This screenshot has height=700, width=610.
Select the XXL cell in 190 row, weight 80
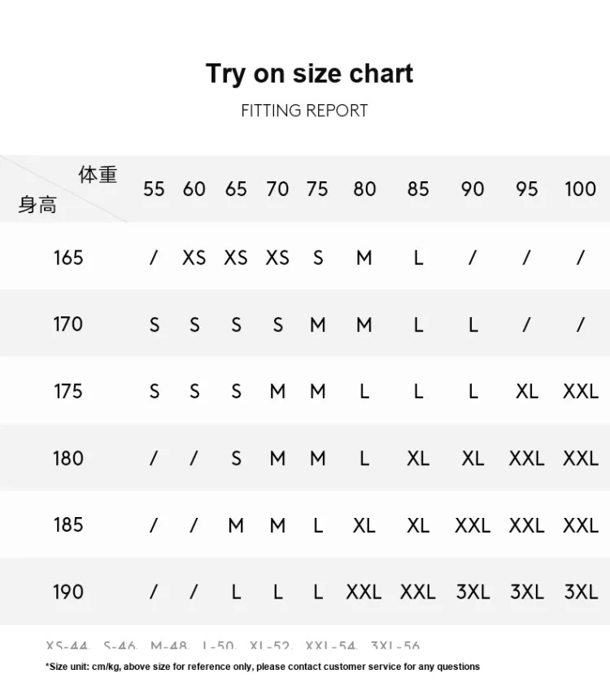point(364,592)
